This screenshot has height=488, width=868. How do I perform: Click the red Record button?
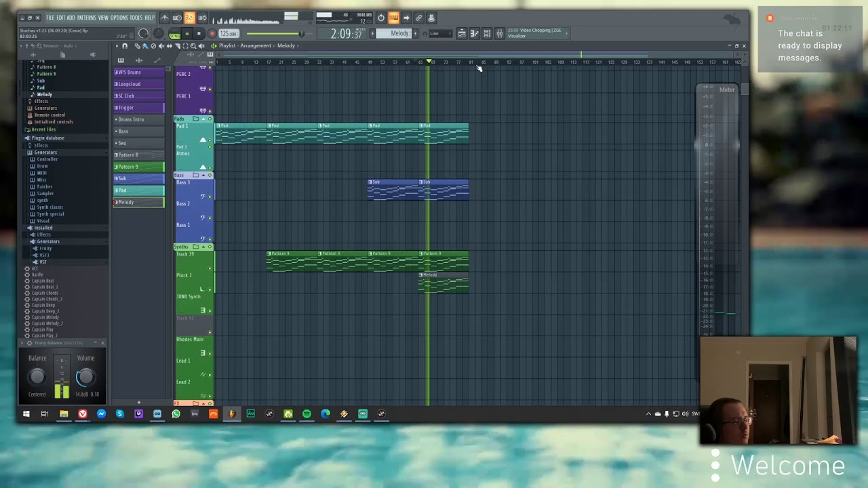coord(212,34)
